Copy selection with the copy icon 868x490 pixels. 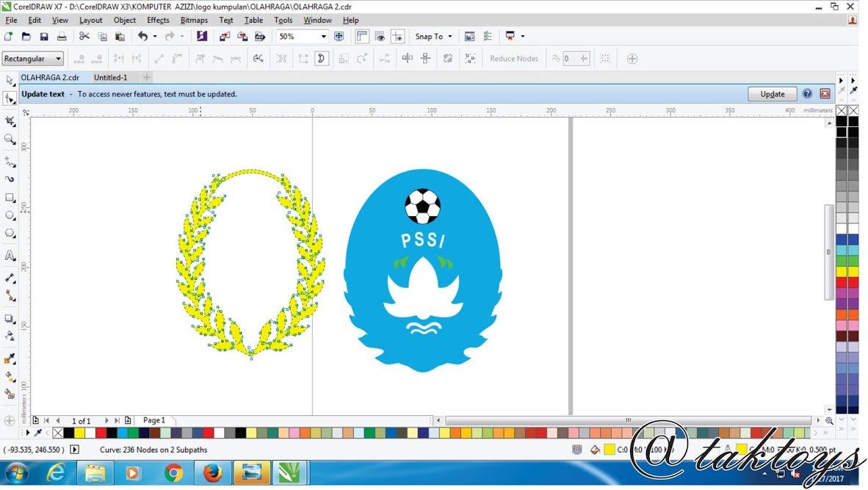coord(102,37)
